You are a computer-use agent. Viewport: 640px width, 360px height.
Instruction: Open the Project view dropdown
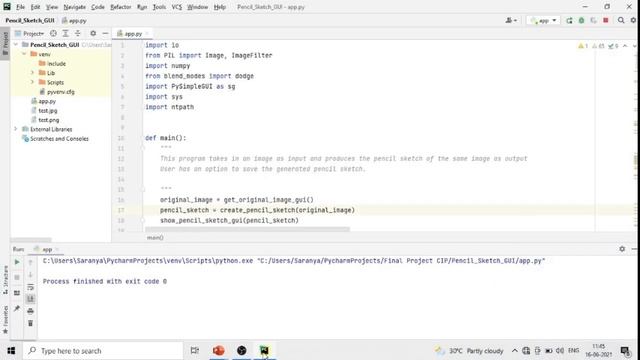[x=29, y=33]
